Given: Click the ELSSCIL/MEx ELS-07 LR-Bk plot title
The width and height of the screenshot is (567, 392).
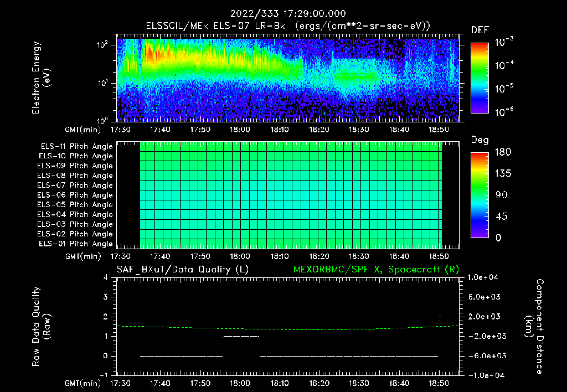Looking at the screenshot, I should point(288,26).
